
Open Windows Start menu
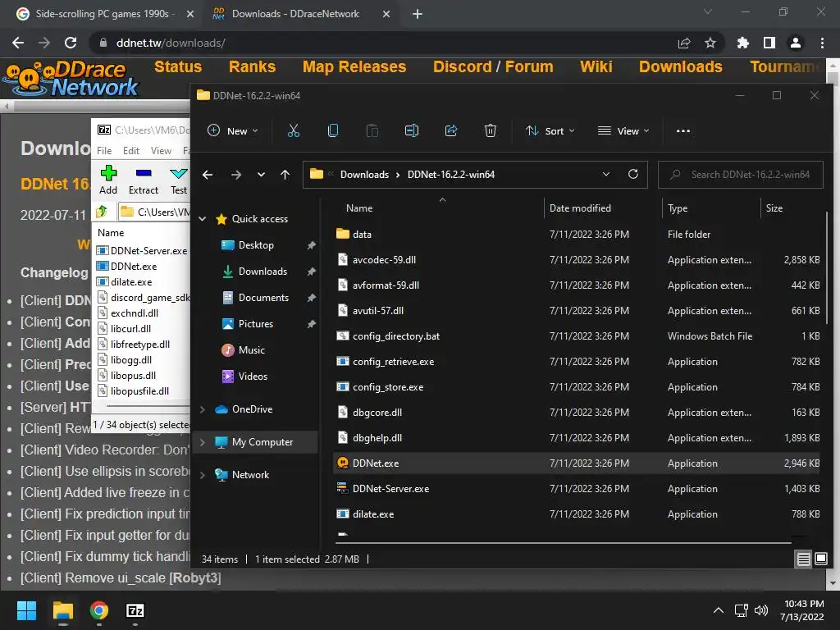tap(26, 610)
